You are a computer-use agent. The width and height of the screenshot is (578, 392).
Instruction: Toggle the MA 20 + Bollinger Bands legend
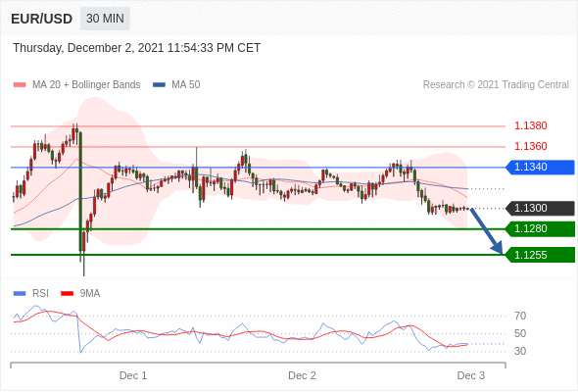coord(76,85)
